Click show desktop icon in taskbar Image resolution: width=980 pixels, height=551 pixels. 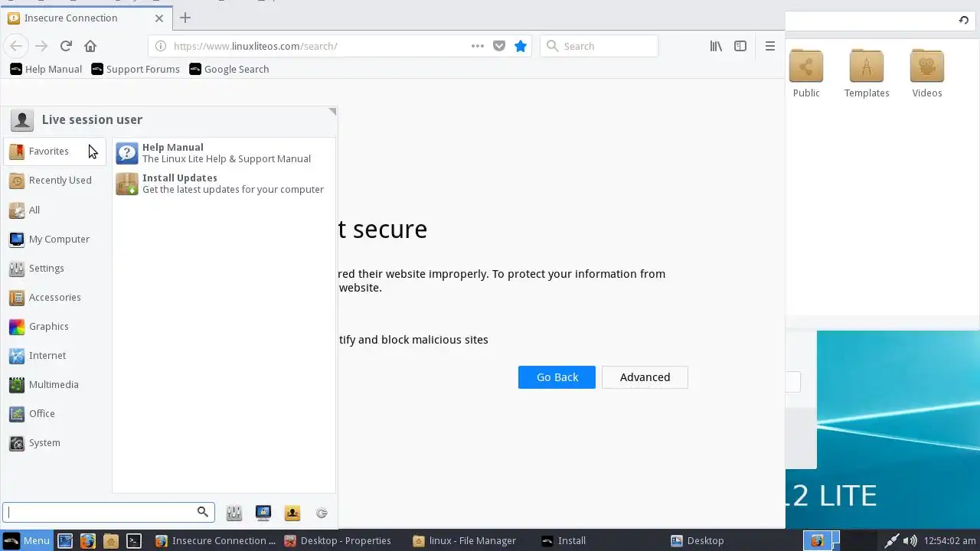pyautogui.click(x=65, y=540)
